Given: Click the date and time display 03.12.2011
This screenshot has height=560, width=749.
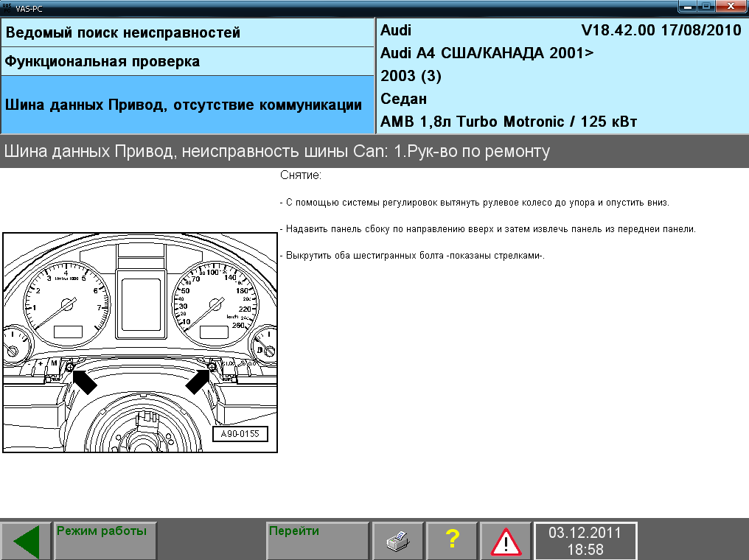Looking at the screenshot, I should [x=585, y=542].
